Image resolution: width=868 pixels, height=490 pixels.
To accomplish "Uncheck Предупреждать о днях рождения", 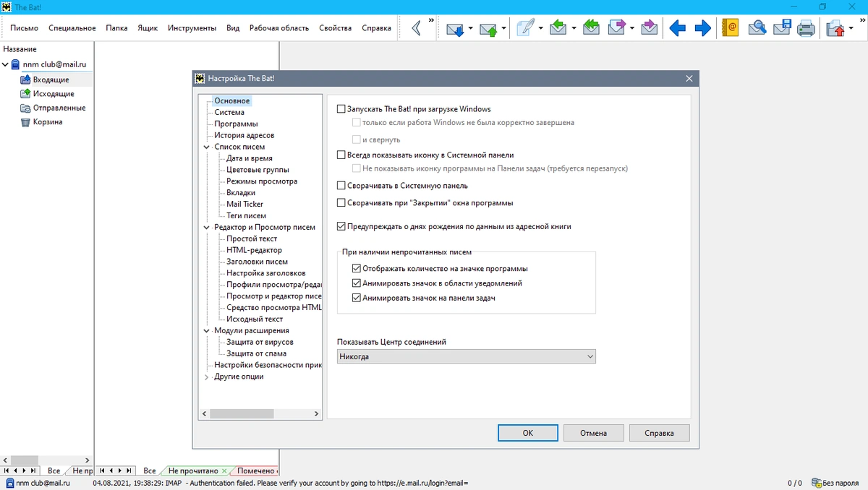I will 341,226.
